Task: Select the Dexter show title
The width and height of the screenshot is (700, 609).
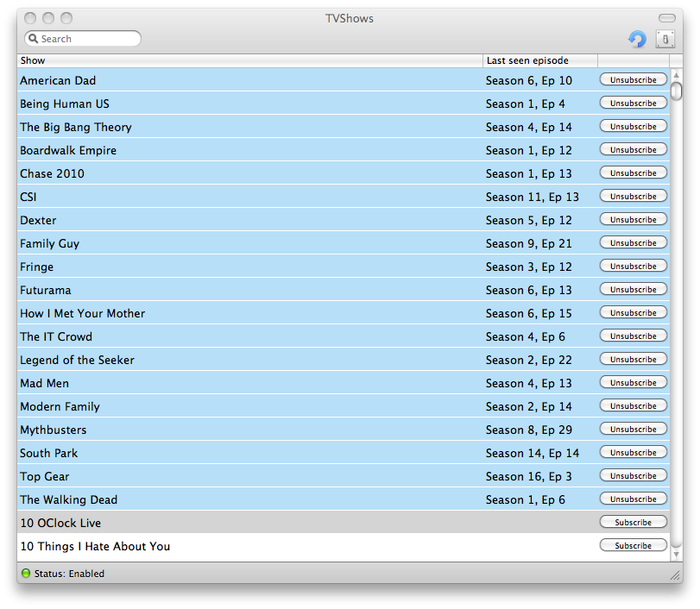Action: [x=38, y=220]
